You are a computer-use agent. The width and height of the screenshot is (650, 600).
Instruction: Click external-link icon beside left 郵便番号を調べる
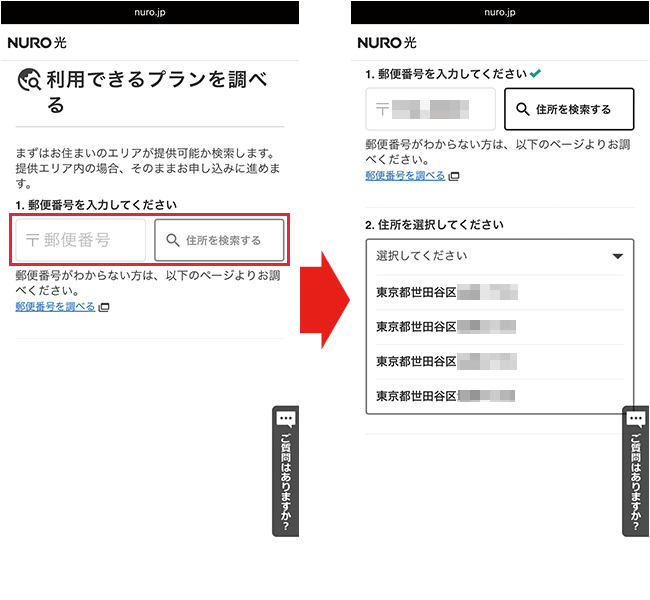tap(104, 307)
